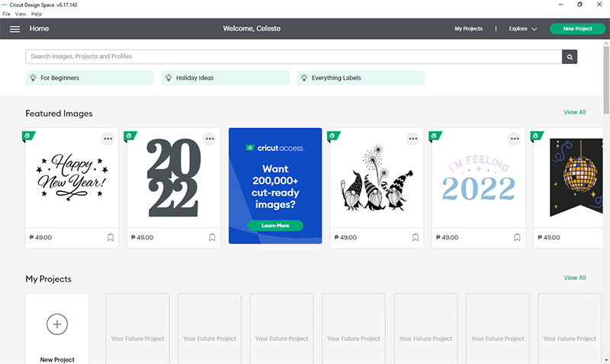610x364 pixels.
Task: Click the vertical scrollbar thumb
Action: pyautogui.click(x=606, y=80)
